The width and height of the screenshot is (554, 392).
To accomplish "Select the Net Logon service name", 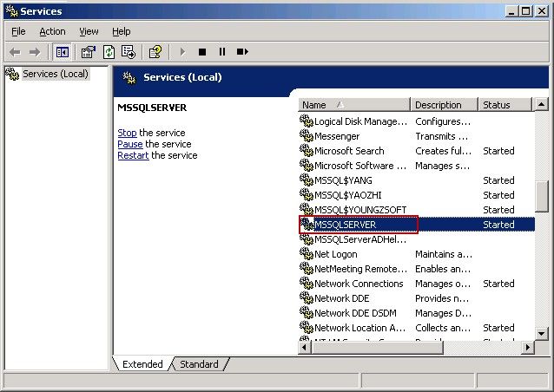I will 336,254.
